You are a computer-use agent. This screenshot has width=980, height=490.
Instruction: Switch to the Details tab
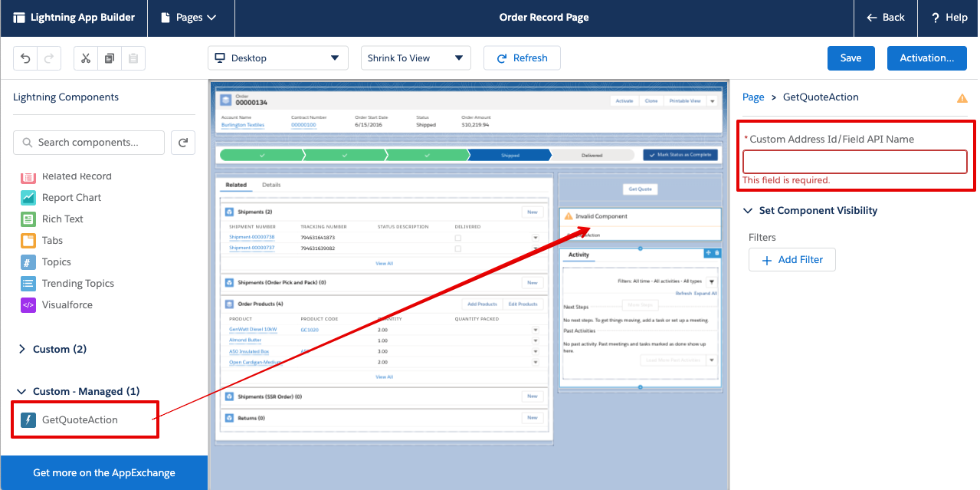click(x=271, y=185)
